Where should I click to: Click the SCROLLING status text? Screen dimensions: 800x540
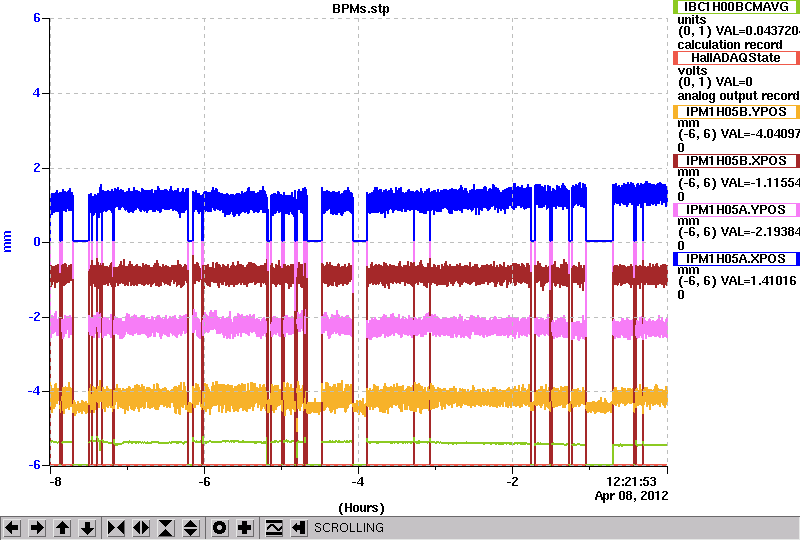click(x=349, y=528)
